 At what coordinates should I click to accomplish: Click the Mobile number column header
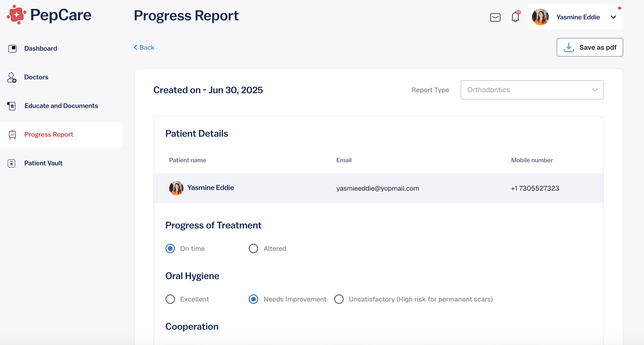point(532,160)
